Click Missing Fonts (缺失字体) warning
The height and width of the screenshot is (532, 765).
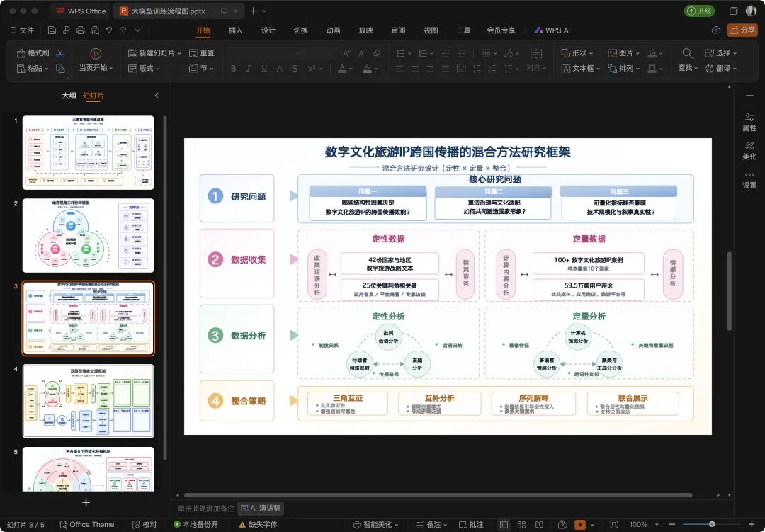(258, 525)
